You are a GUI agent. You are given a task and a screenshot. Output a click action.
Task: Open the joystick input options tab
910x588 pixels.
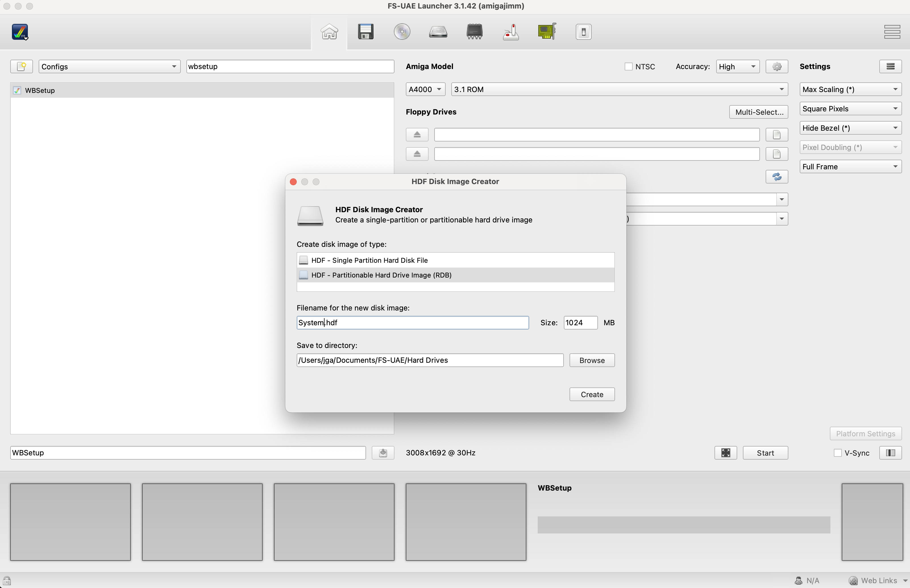[x=510, y=32]
